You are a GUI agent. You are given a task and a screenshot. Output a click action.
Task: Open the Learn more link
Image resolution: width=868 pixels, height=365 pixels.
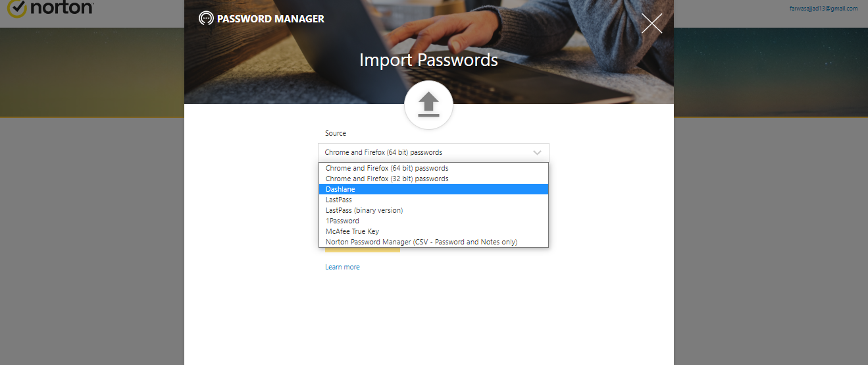(x=342, y=267)
